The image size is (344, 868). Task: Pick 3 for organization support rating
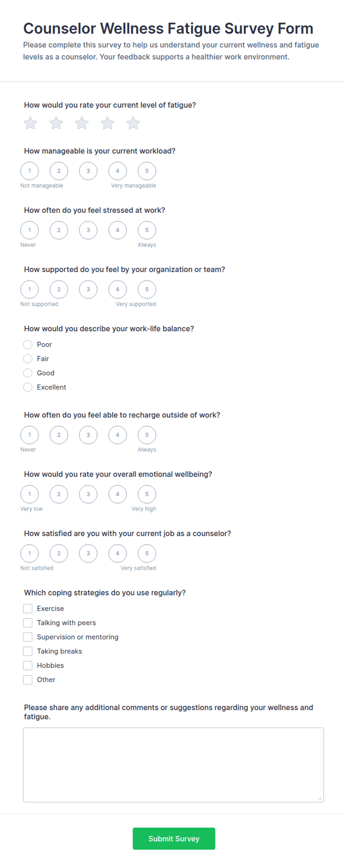(x=88, y=290)
